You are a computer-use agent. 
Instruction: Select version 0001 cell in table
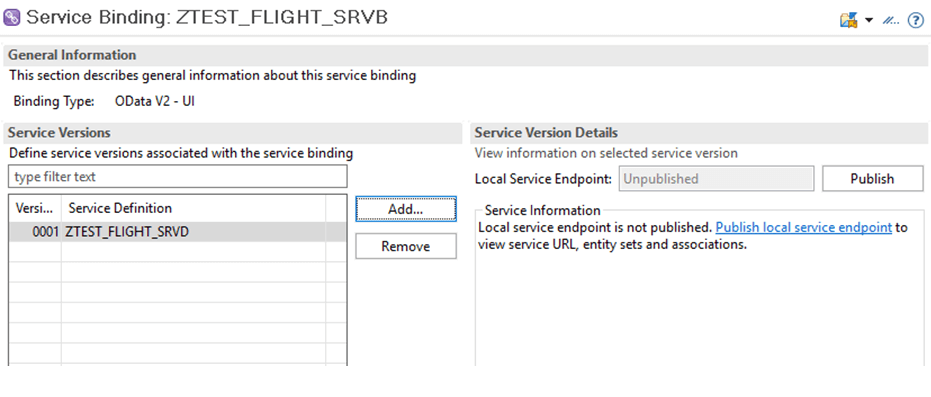(35, 232)
